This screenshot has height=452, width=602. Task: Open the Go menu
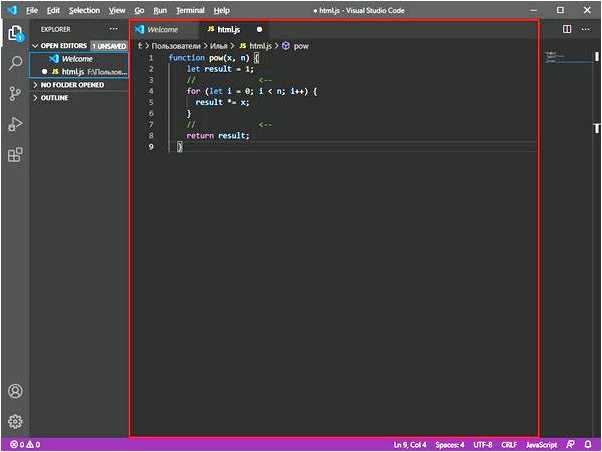(139, 10)
